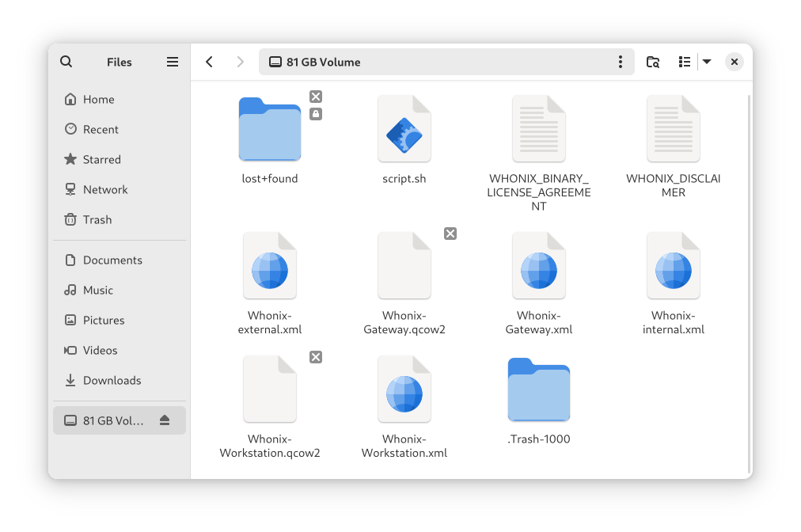Select Whonix-internal.xml file icon
801x532 pixels.
(x=674, y=266)
